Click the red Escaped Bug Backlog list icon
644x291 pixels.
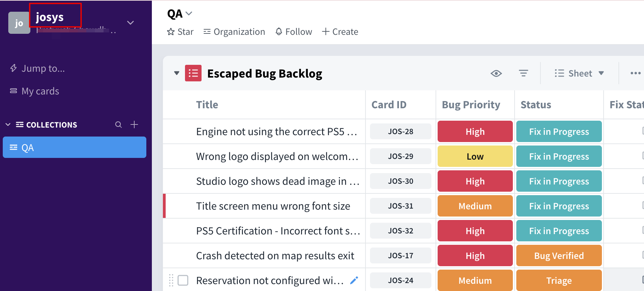(193, 73)
